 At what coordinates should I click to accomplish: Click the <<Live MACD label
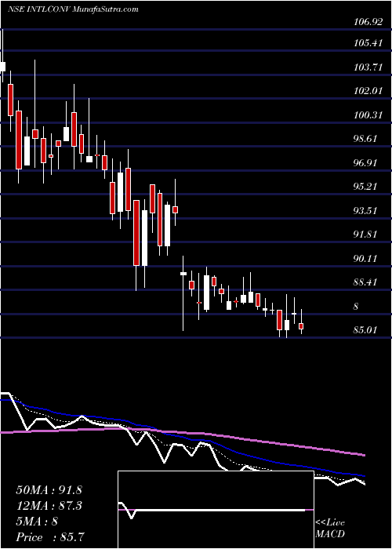(x=330, y=529)
